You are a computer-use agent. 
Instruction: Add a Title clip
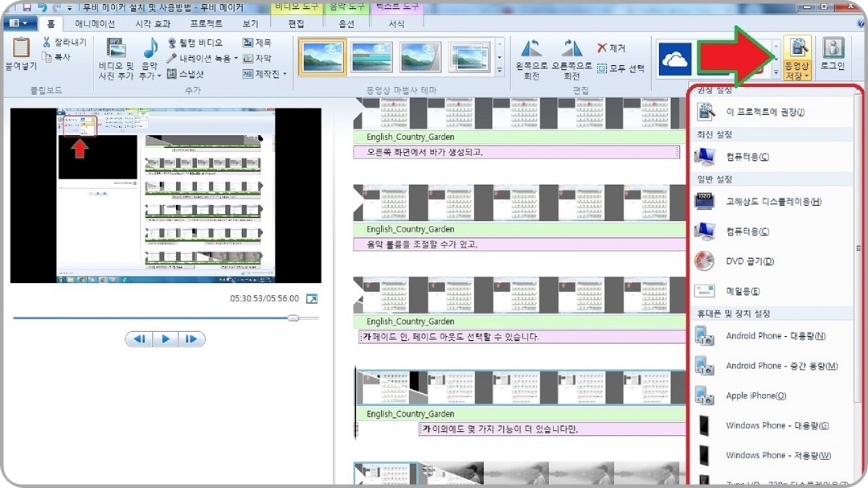[257, 43]
